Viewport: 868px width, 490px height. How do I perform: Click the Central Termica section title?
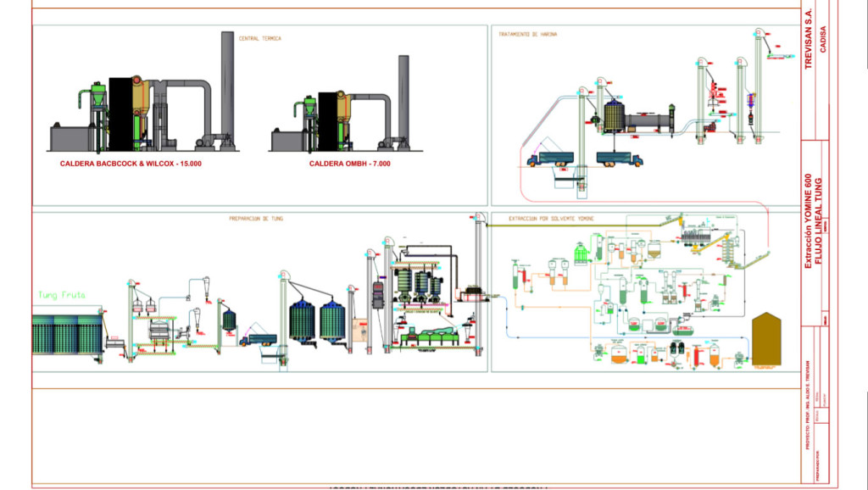point(260,38)
